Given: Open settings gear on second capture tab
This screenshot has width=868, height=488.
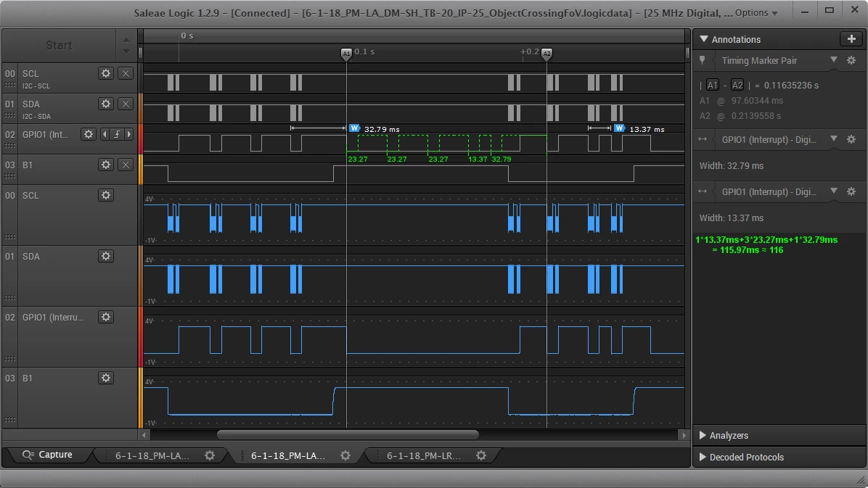Looking at the screenshot, I should tap(345, 455).
